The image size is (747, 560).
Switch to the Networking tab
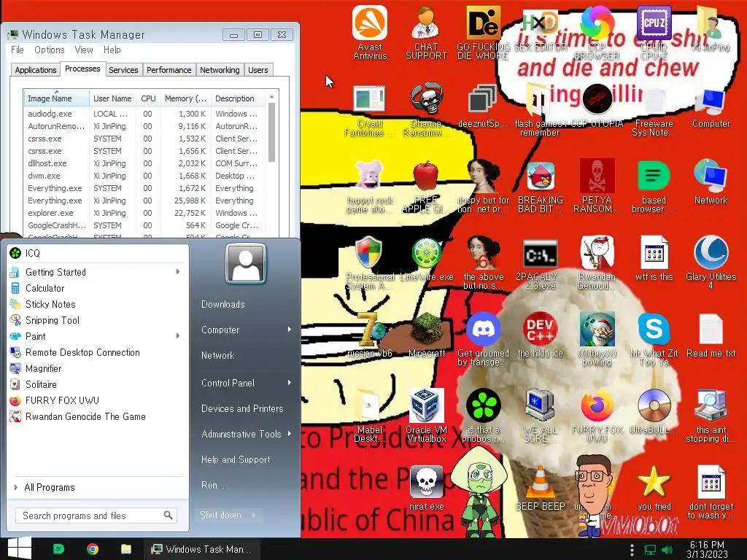click(220, 70)
